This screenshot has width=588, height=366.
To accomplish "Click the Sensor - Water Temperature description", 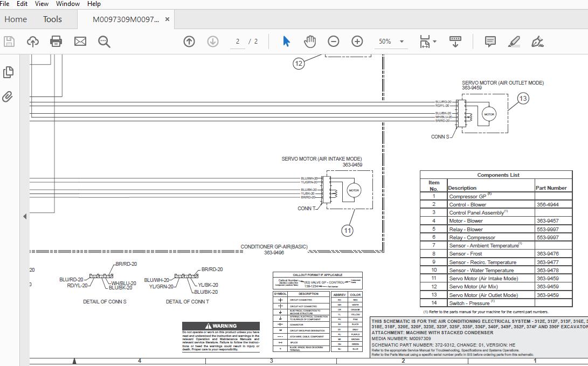I will (x=481, y=271).
